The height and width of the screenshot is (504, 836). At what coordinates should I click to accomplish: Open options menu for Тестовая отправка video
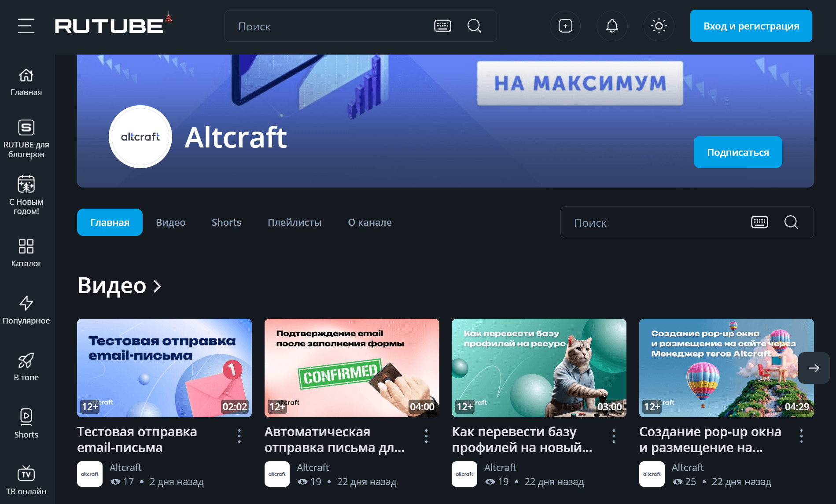[239, 436]
